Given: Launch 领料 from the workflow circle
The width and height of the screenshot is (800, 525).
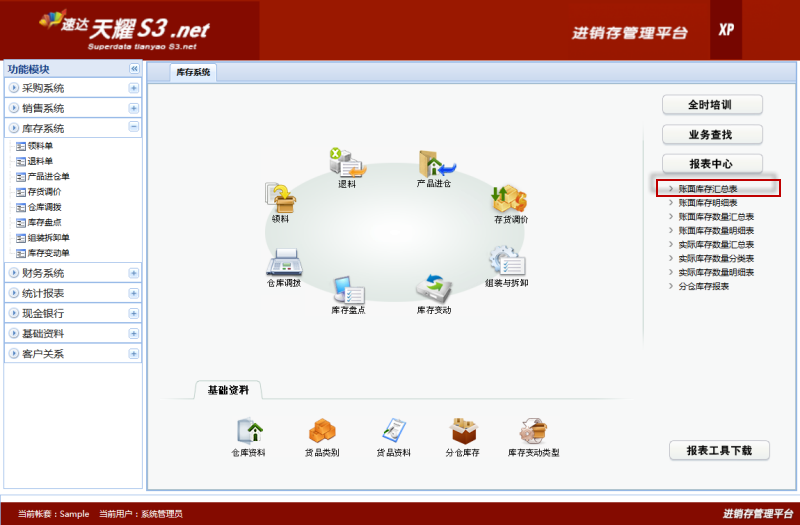Looking at the screenshot, I should coord(280,197).
